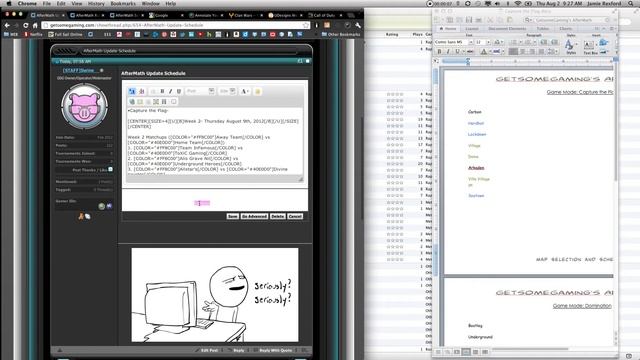Open Full Sail Online bookmark
640x360 pixels.
pyautogui.click(x=65, y=35)
